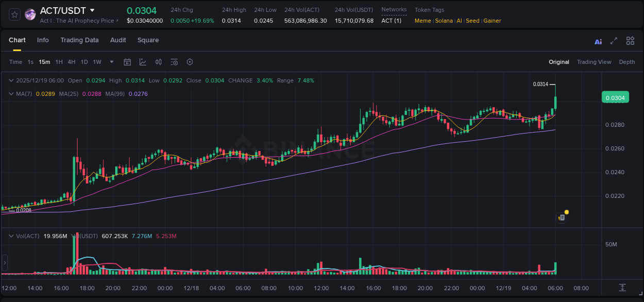Open the widgets grid icon
644x302 pixels.
pyautogui.click(x=630, y=41)
